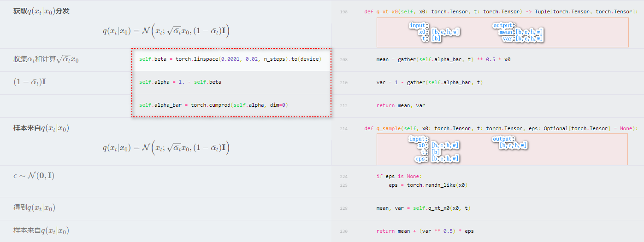This screenshot has width=644, height=242.
Task: Click line number 198
Action: pos(343,12)
